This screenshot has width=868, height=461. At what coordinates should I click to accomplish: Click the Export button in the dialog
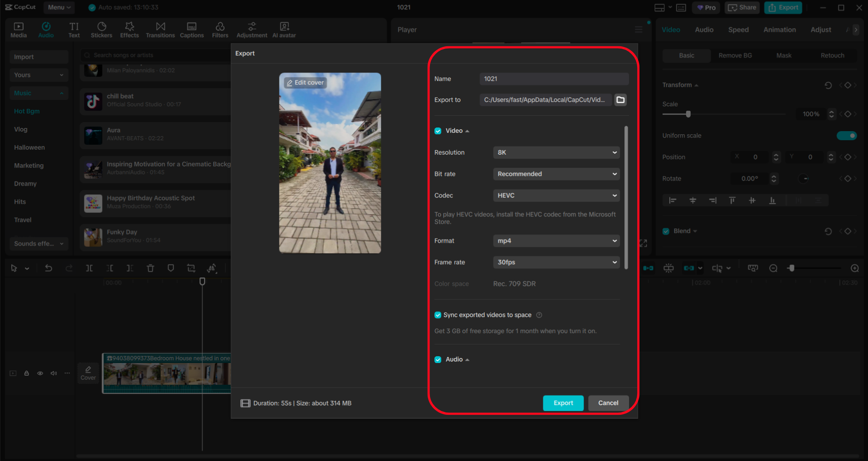pyautogui.click(x=563, y=403)
